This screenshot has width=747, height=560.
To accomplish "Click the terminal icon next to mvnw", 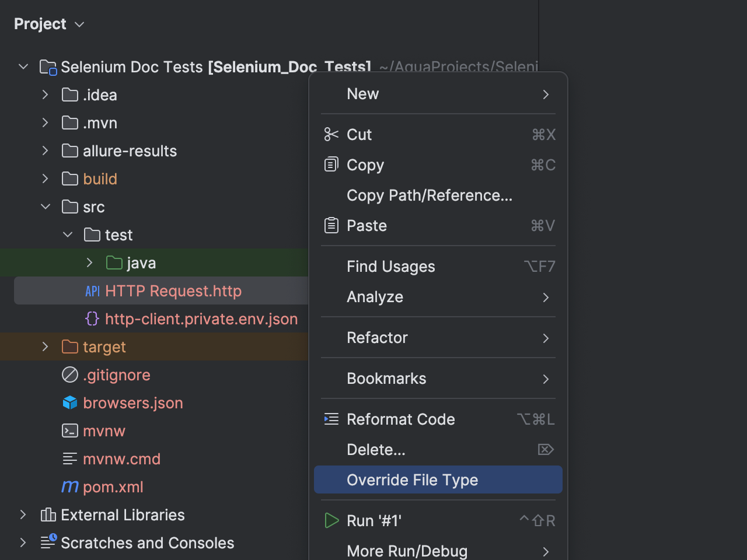I will [x=70, y=430].
